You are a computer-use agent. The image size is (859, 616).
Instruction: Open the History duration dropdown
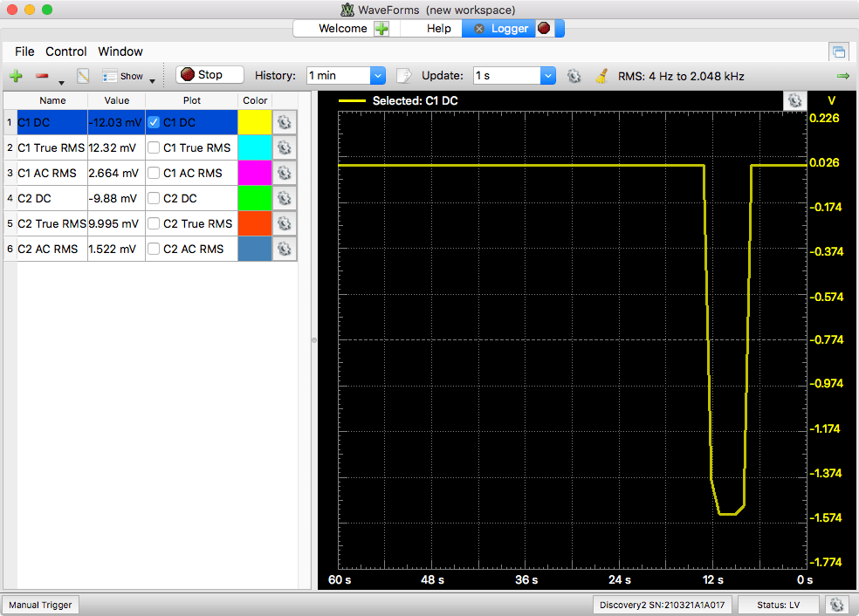[x=376, y=76]
